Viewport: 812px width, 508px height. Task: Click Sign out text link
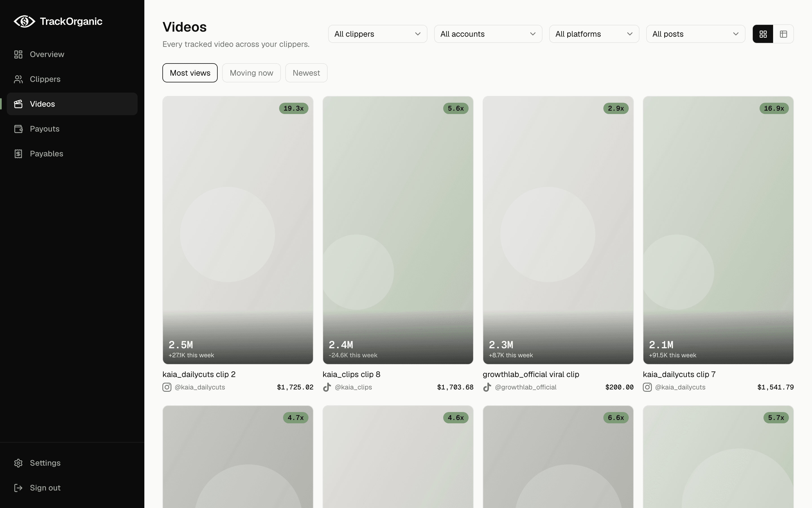pyautogui.click(x=45, y=488)
